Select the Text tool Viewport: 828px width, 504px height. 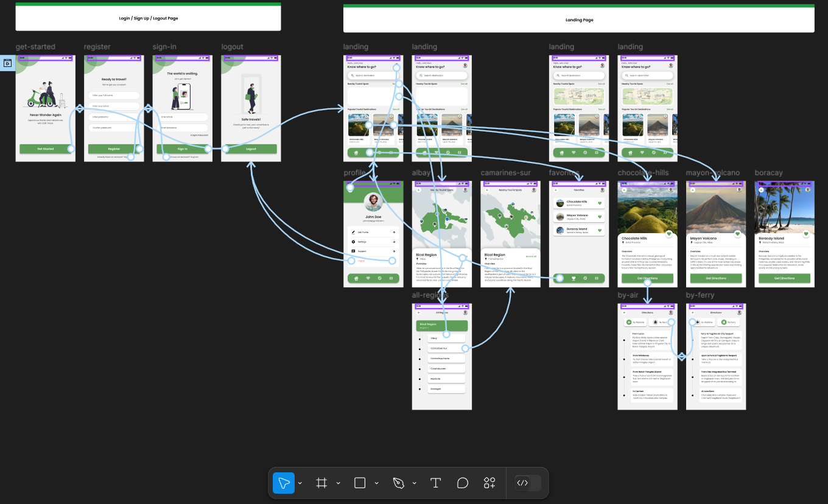[x=435, y=483]
